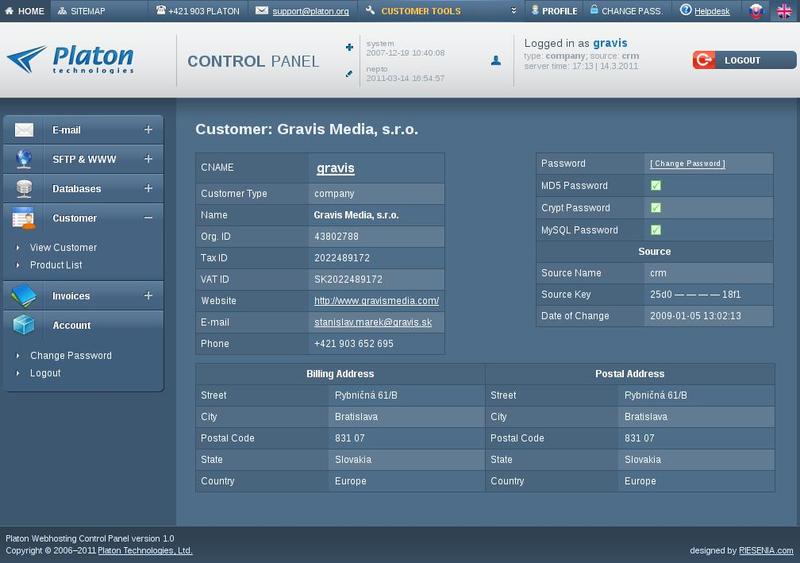800x563 pixels.
Task: Click the Databases server icon
Action: 24,188
